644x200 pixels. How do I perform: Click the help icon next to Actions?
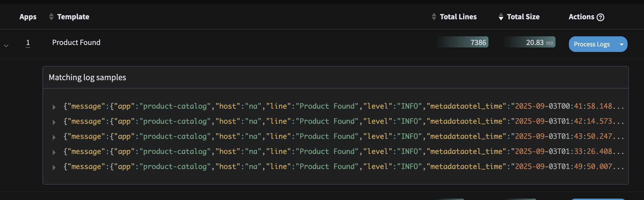point(600,17)
